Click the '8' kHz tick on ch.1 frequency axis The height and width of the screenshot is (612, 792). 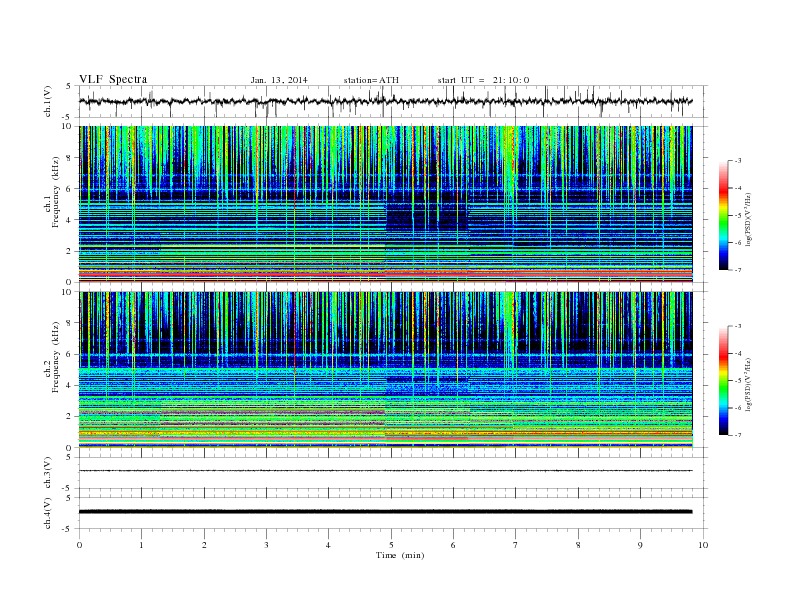point(69,158)
